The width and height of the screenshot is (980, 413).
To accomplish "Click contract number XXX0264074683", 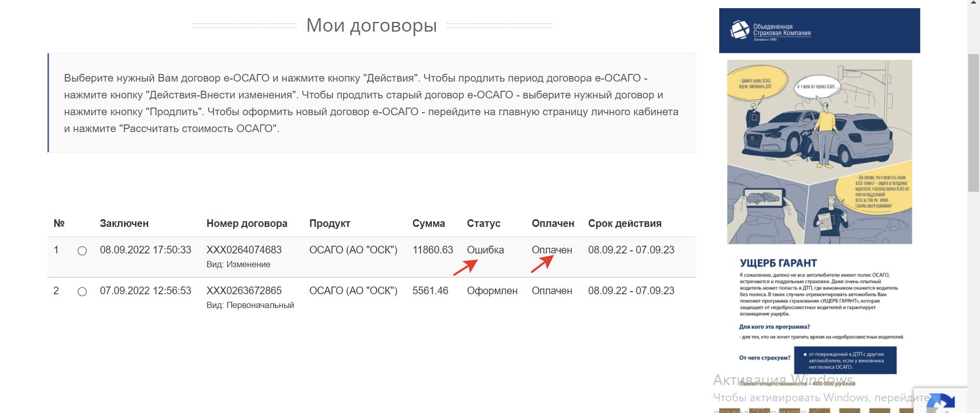I will [x=244, y=250].
